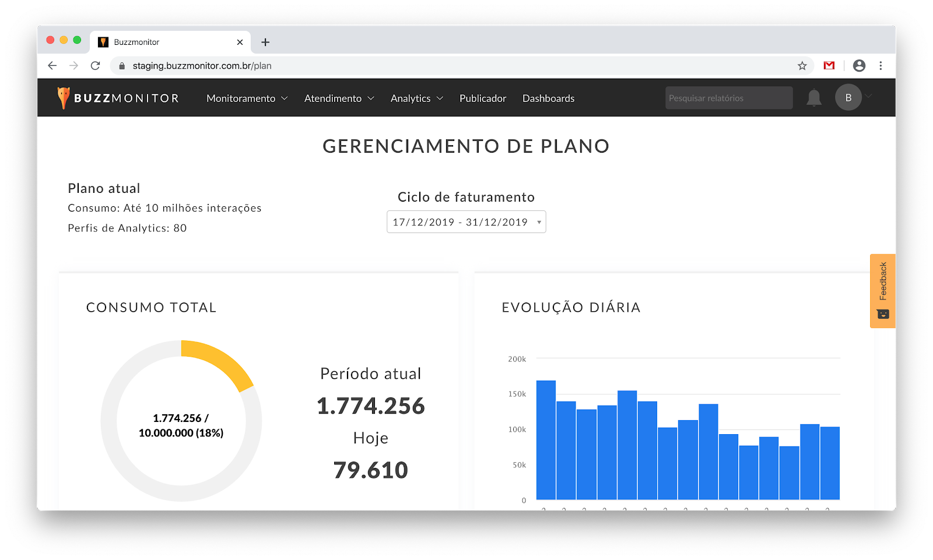This screenshot has width=933, height=560.
Task: Go to Publicador in the navbar
Action: 482,98
